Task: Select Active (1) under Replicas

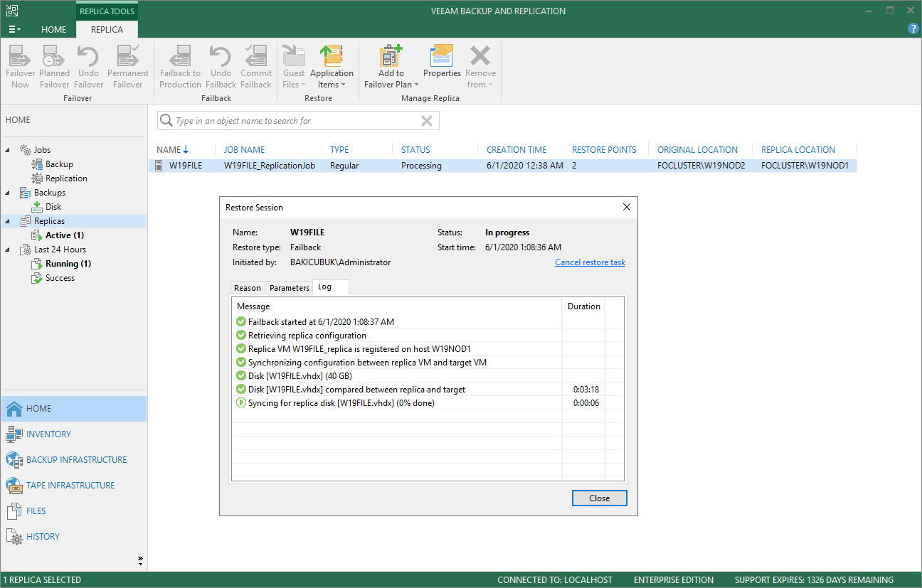Action: click(x=65, y=235)
